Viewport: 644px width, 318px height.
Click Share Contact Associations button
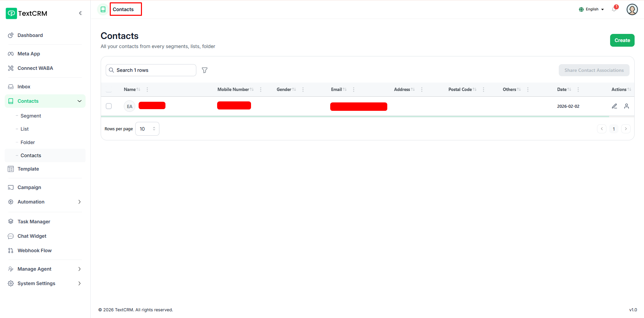pyautogui.click(x=594, y=70)
